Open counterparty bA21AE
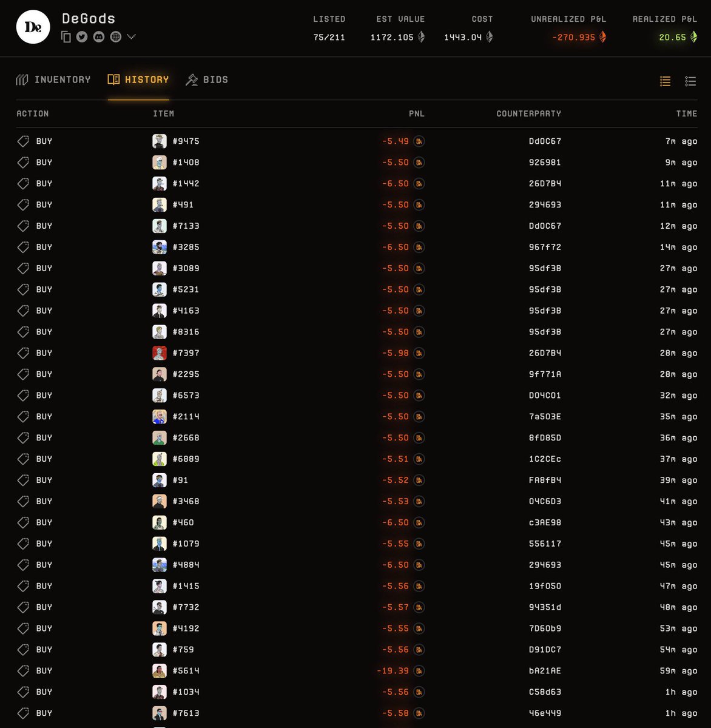The width and height of the screenshot is (711, 728). 545,671
